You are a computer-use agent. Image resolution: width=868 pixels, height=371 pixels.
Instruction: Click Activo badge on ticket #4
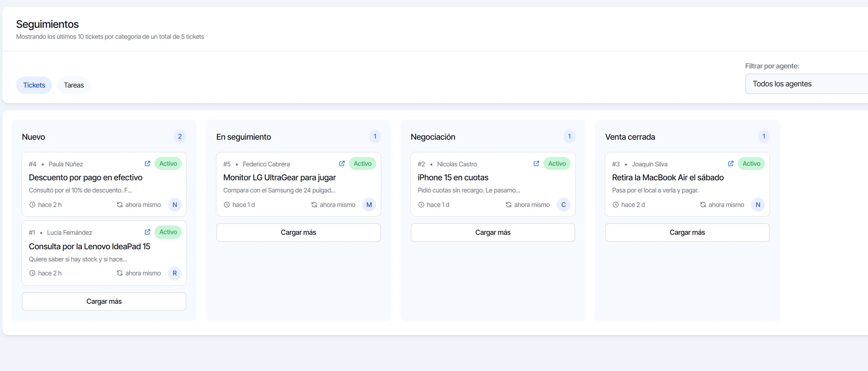(168, 164)
